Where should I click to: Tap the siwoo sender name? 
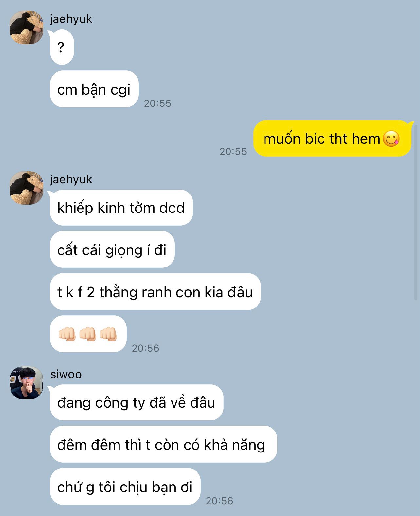[66, 374]
